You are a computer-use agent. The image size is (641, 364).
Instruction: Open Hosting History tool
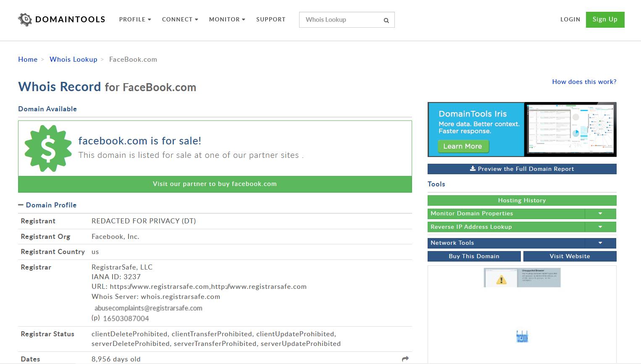[x=522, y=200]
